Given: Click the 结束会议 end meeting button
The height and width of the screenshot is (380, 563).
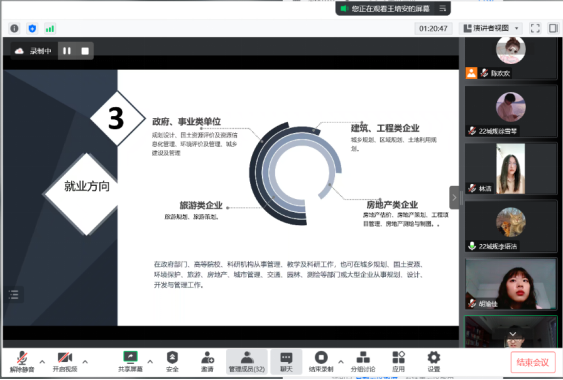Looking at the screenshot, I should pyautogui.click(x=533, y=362).
